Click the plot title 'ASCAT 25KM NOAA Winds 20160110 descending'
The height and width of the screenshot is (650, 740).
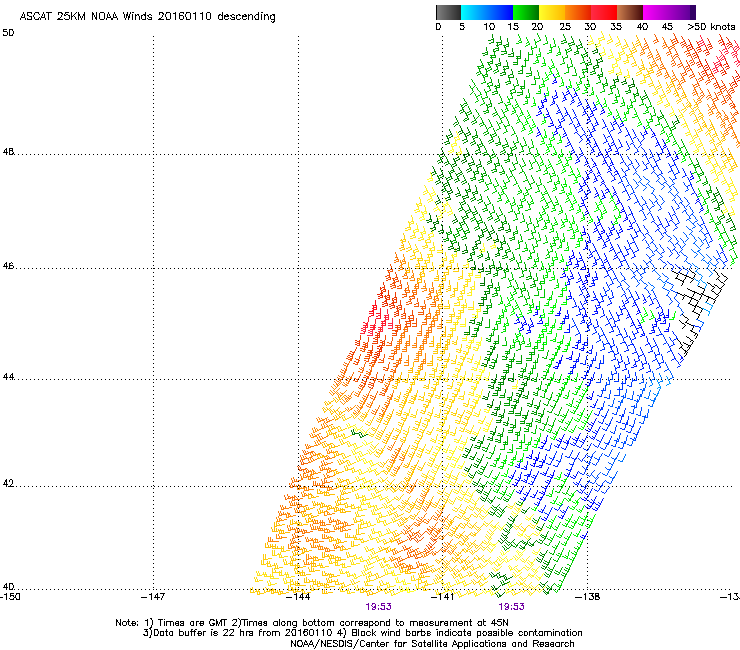(147, 17)
